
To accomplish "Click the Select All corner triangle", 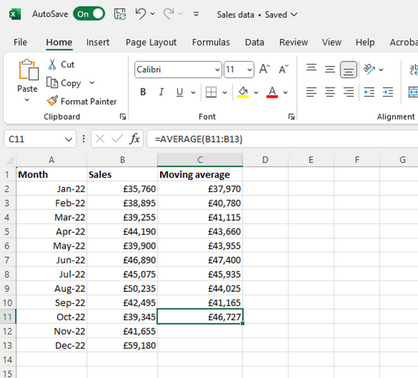I will (x=10, y=160).
